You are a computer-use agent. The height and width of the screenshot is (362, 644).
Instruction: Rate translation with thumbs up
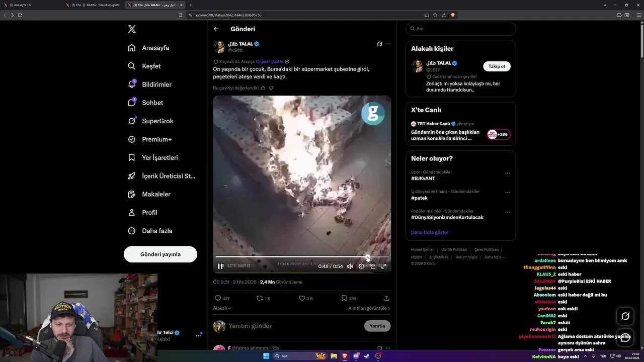coord(263,88)
